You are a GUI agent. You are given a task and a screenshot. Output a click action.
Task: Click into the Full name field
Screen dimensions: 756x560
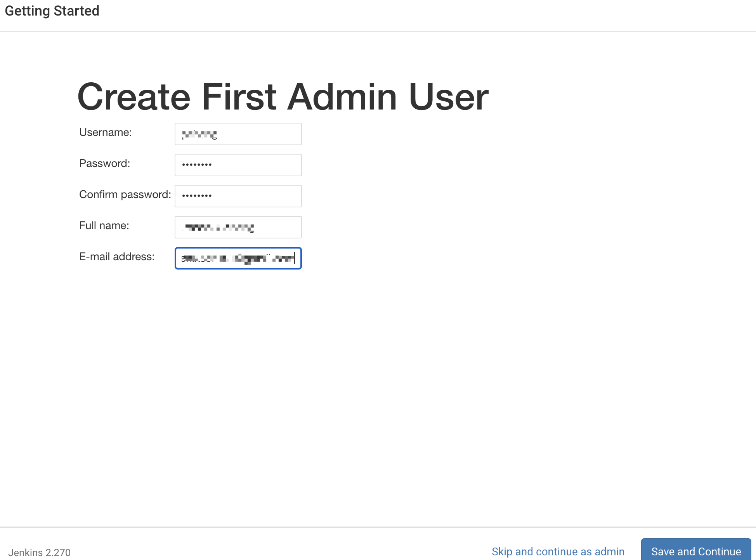[x=238, y=227]
